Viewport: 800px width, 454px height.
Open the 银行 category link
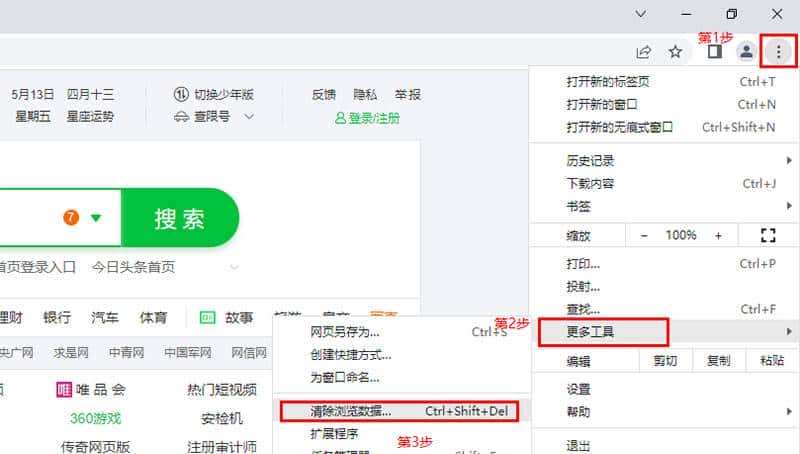[57, 317]
